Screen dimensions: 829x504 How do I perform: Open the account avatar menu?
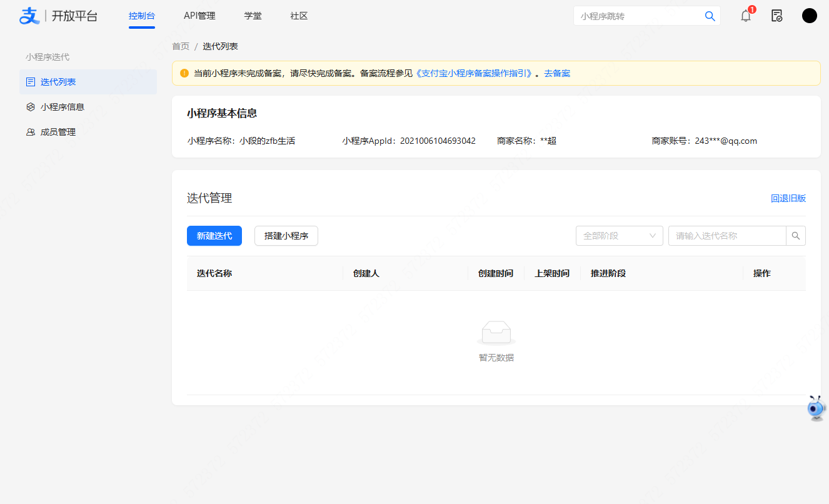pos(810,16)
